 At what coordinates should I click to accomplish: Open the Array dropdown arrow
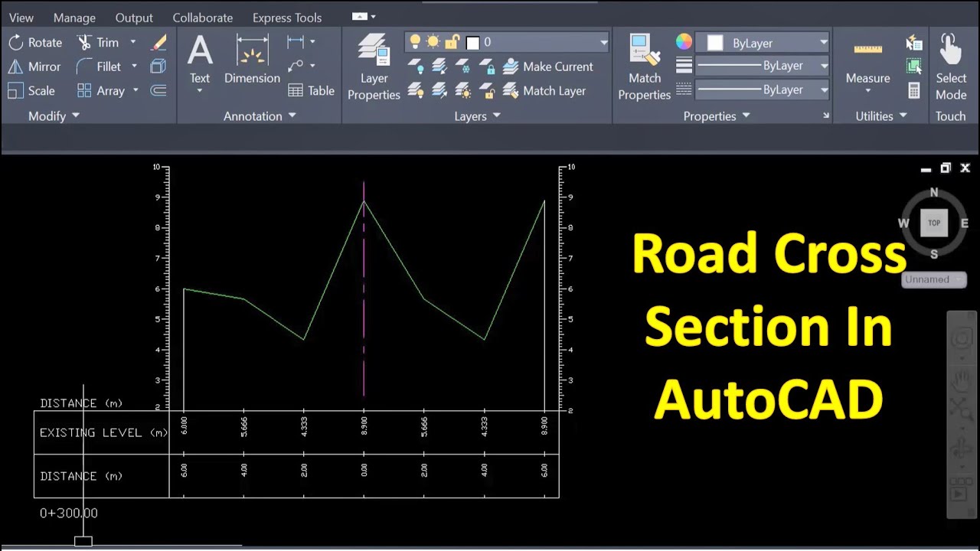[136, 90]
